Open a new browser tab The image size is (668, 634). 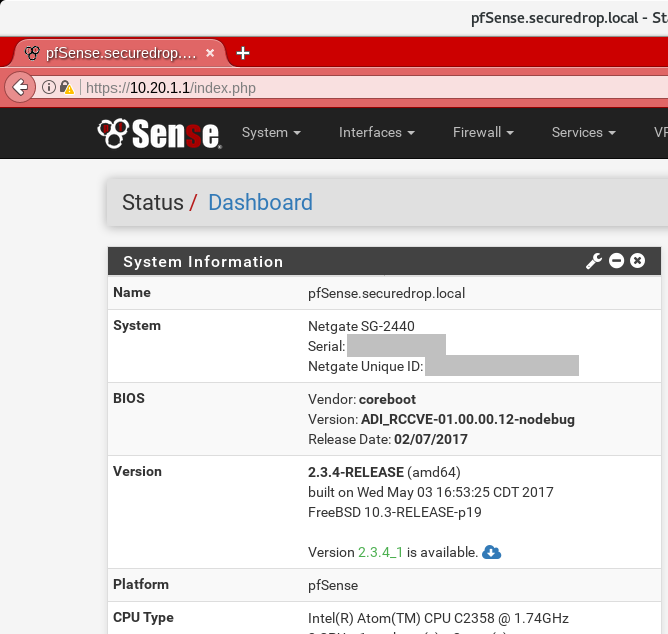click(x=243, y=53)
